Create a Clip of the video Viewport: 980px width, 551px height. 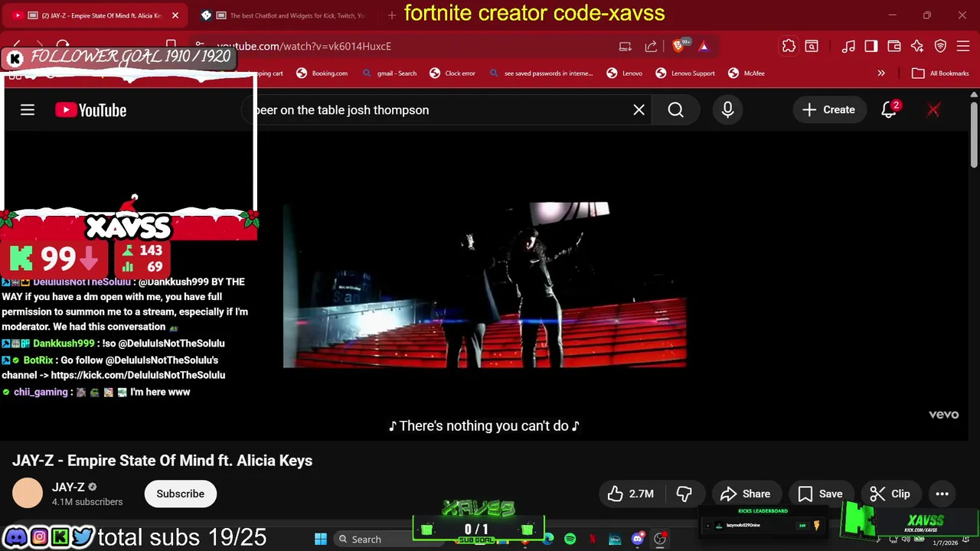(890, 494)
